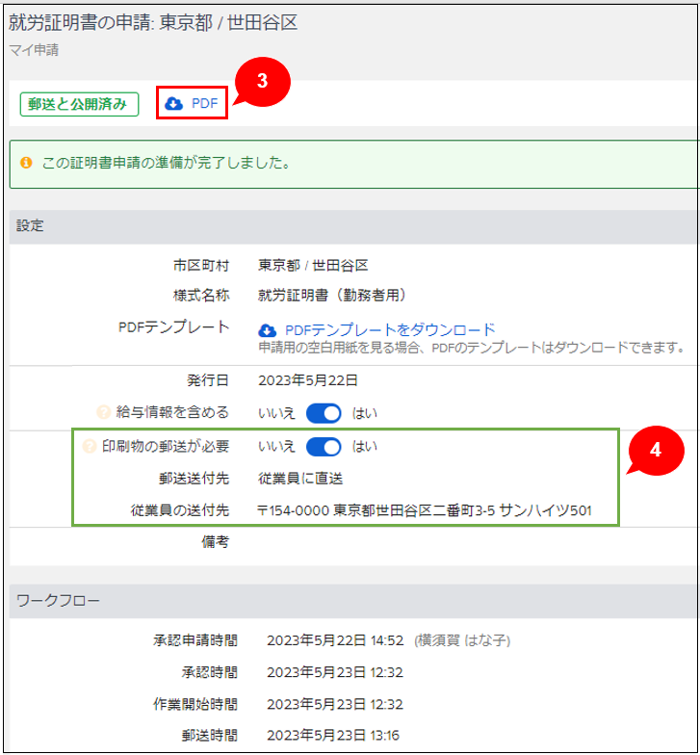
Task: Click the PDFテンプレート field label
Action: [x=173, y=327]
